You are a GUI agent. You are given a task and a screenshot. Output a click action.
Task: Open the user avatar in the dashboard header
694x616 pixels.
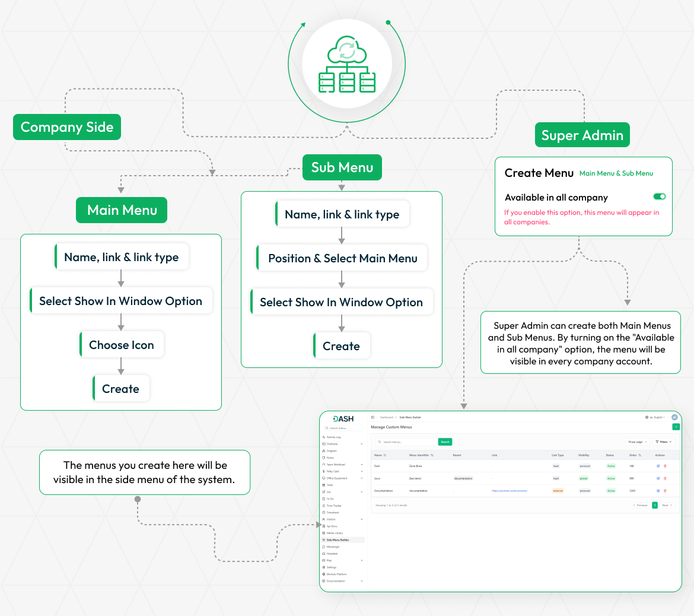(x=674, y=417)
